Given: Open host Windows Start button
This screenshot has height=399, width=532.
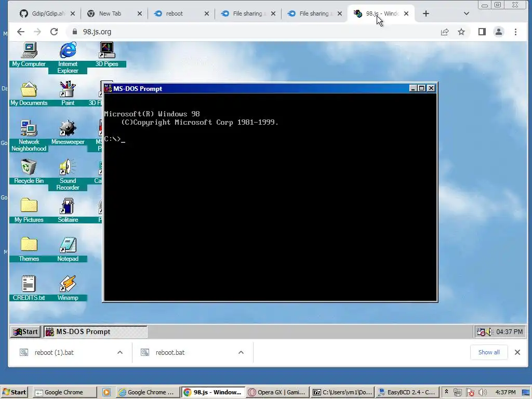Looking at the screenshot, I should click(14, 392).
